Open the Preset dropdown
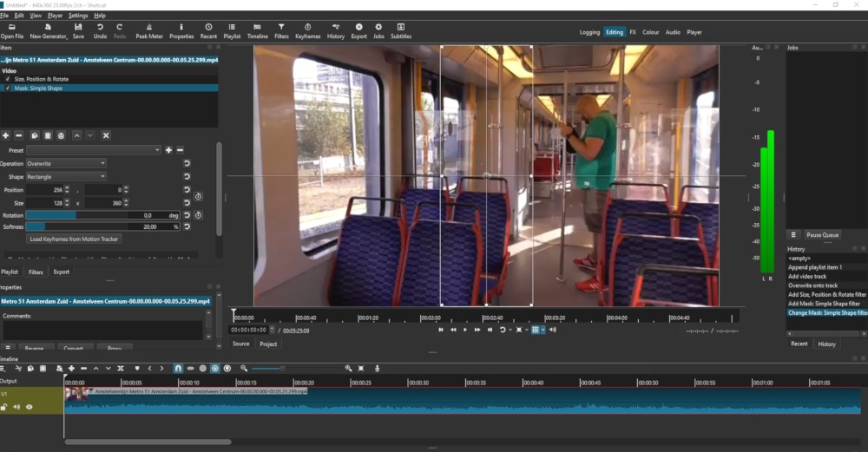 pyautogui.click(x=94, y=150)
